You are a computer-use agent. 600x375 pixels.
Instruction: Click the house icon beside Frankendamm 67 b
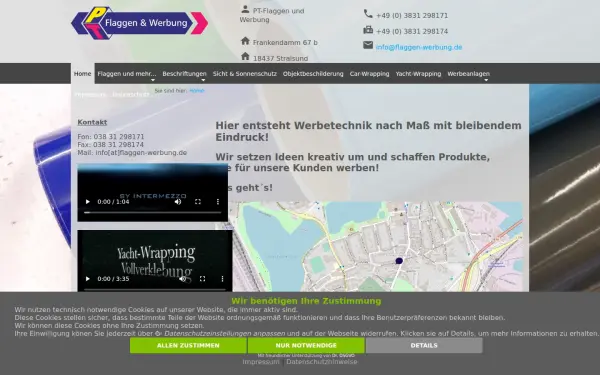(245, 41)
